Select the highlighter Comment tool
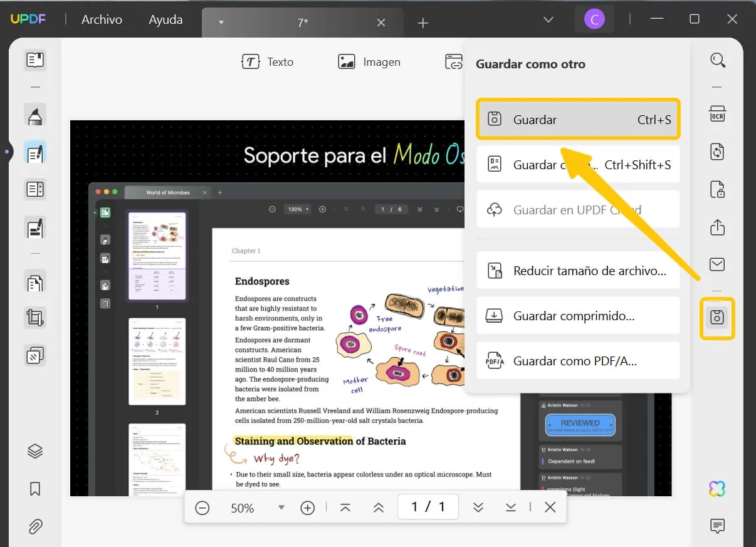This screenshot has height=547, width=756. [x=35, y=115]
